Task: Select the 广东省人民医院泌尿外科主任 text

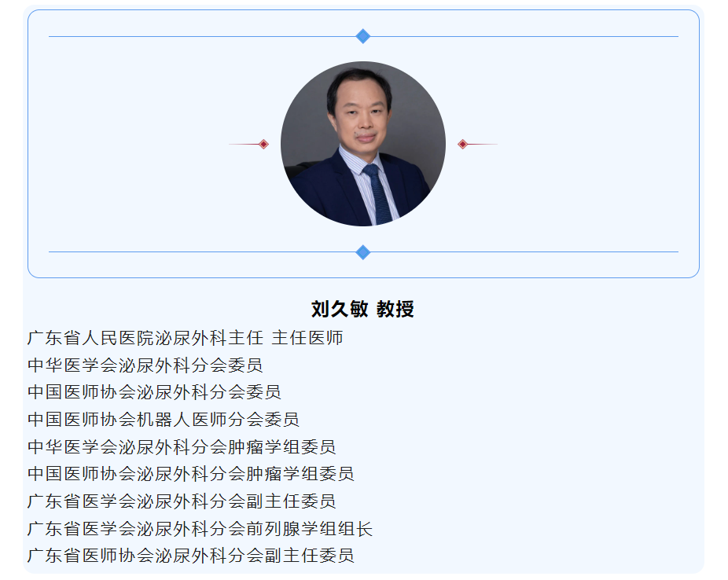Action: coord(145,339)
